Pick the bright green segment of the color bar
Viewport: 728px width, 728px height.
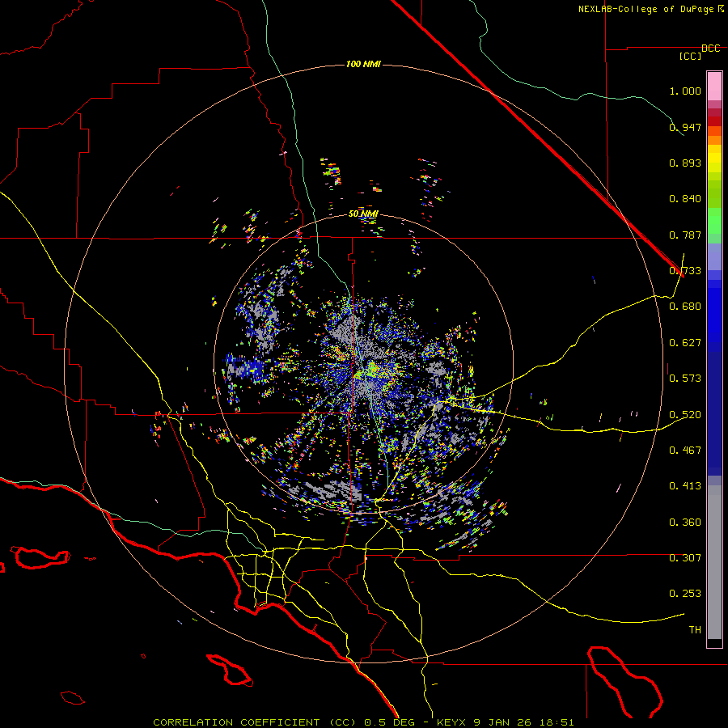coord(714,221)
